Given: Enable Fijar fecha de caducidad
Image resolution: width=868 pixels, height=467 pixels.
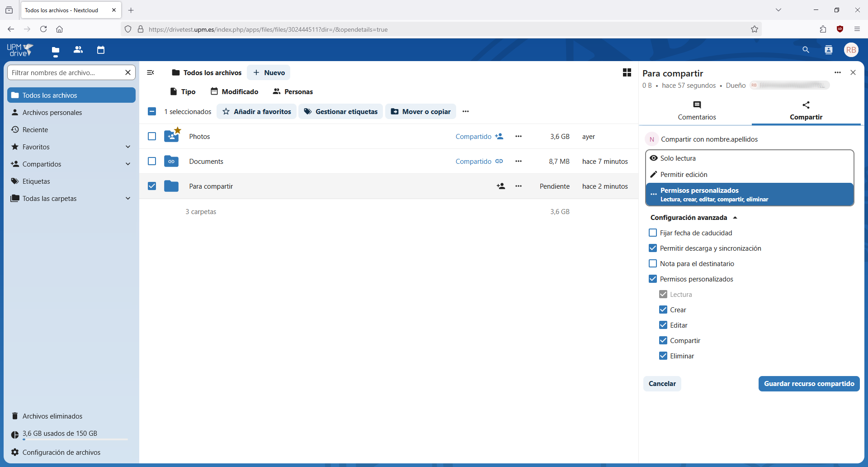Looking at the screenshot, I should [653, 233].
